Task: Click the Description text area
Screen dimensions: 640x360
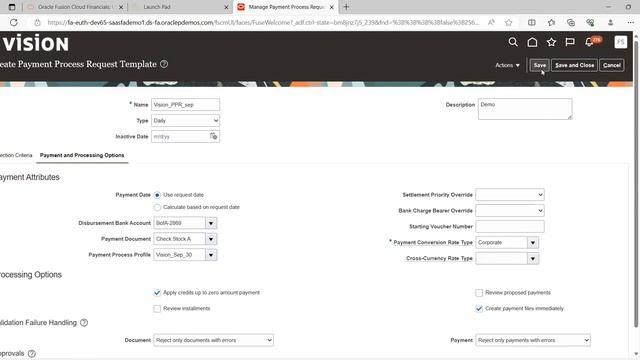Action: pyautogui.click(x=525, y=109)
